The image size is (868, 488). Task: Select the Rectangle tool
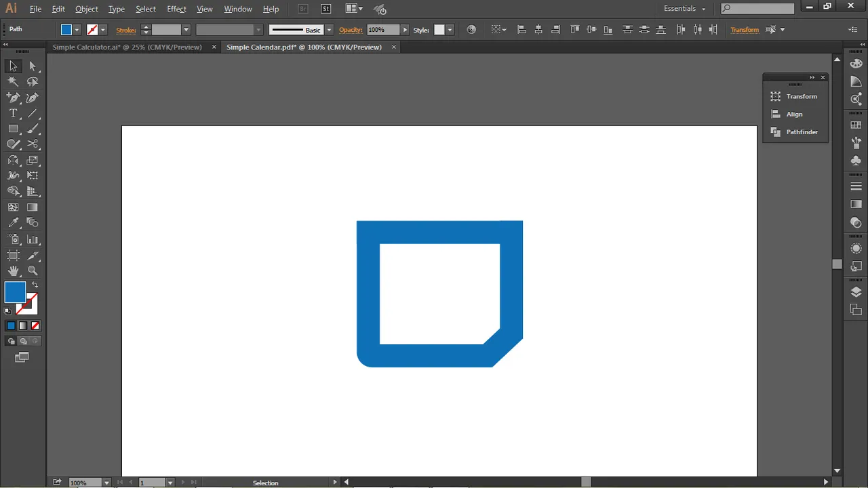tap(13, 129)
